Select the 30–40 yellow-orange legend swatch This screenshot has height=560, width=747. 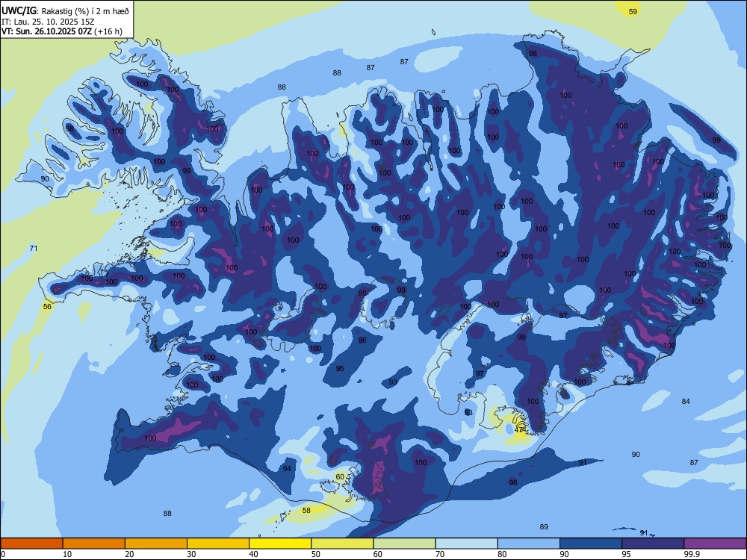pyautogui.click(x=218, y=544)
